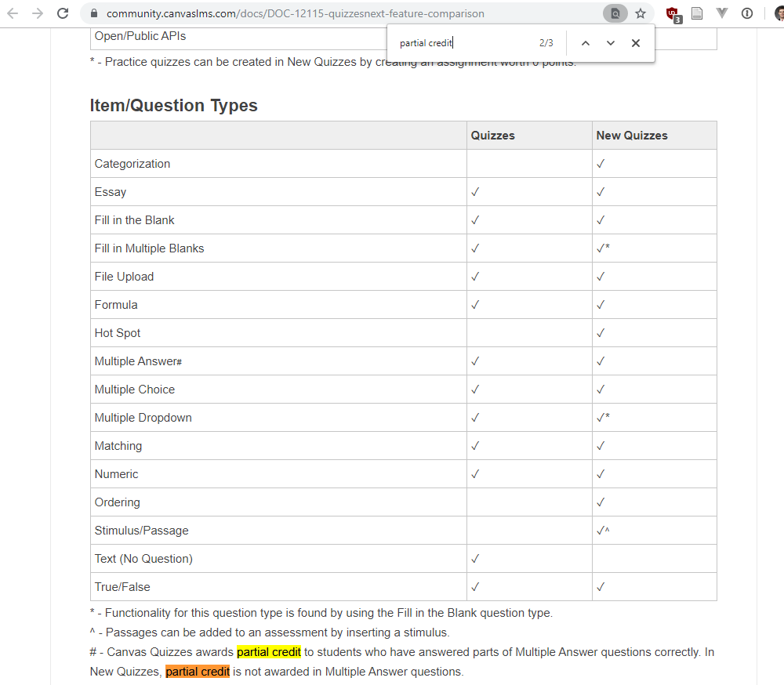Image resolution: width=784 pixels, height=685 pixels.
Task: Open the circled info extension icon
Action: coord(747,13)
